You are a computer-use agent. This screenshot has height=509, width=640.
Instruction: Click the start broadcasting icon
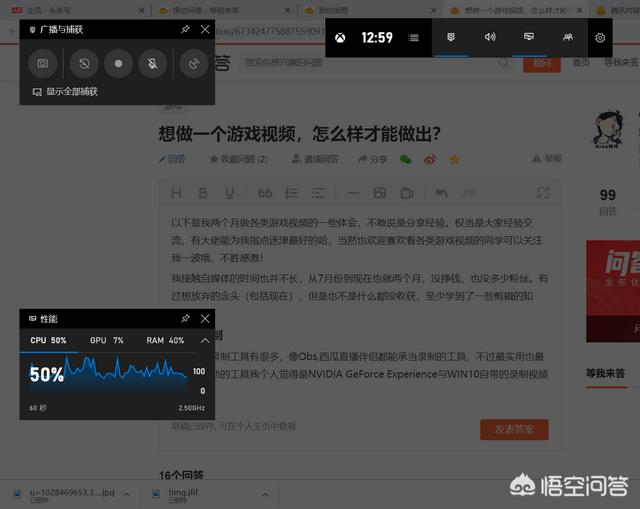pyautogui.click(x=193, y=63)
